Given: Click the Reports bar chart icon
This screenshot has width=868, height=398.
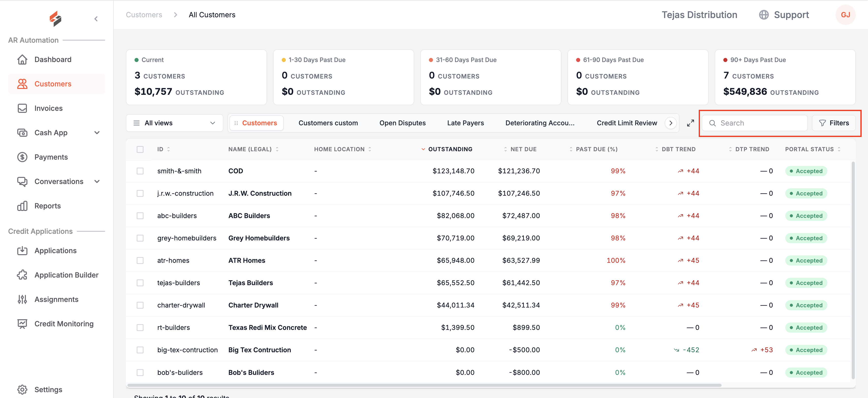Looking at the screenshot, I should point(22,206).
